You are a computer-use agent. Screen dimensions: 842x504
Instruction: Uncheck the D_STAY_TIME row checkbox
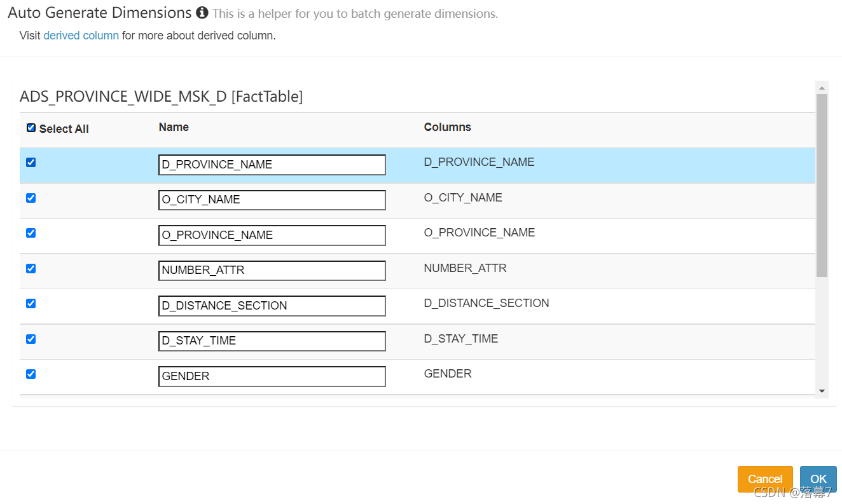pos(31,339)
